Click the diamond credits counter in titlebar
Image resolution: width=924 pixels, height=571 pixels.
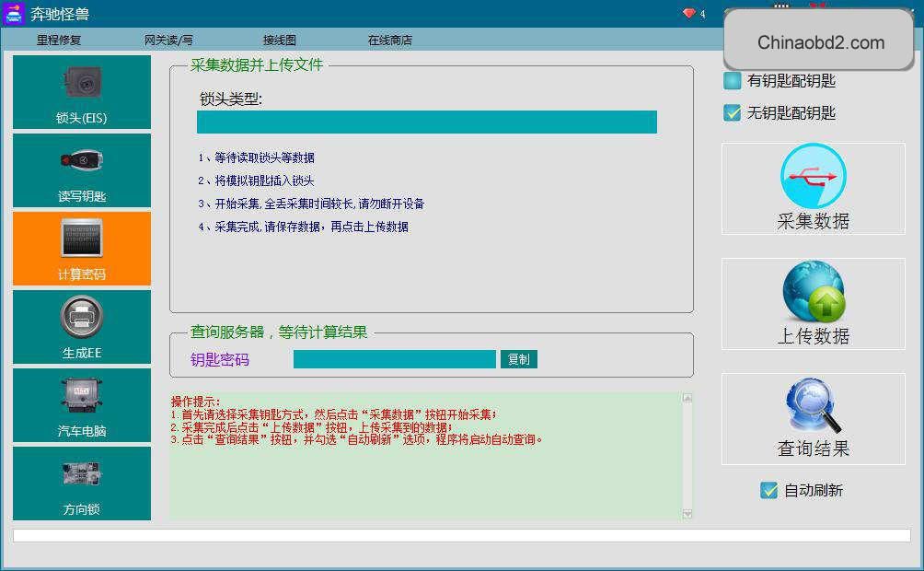pyautogui.click(x=688, y=13)
